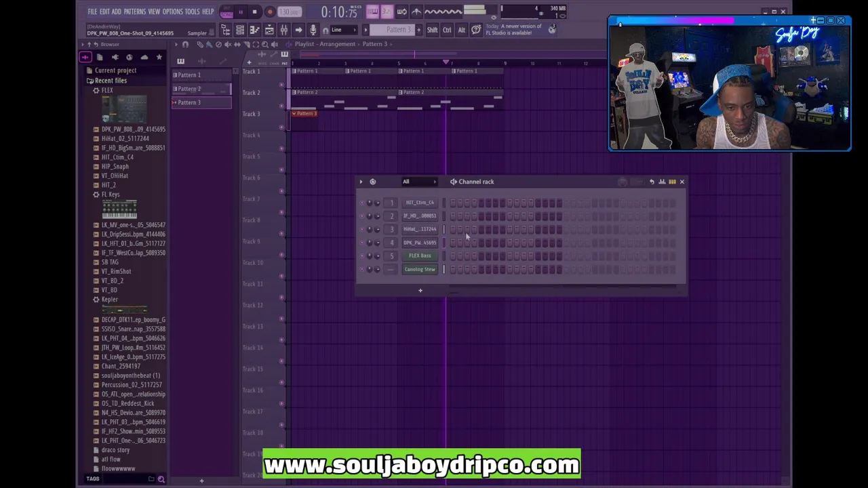The width and height of the screenshot is (868, 488).
Task: Close the Channel rack window
Action: pos(682,182)
